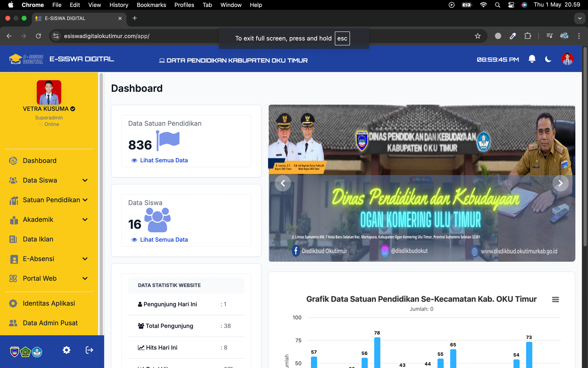Image resolution: width=588 pixels, height=368 pixels.
Task: Click the settings gear in the sidebar footer
Action: point(67,350)
